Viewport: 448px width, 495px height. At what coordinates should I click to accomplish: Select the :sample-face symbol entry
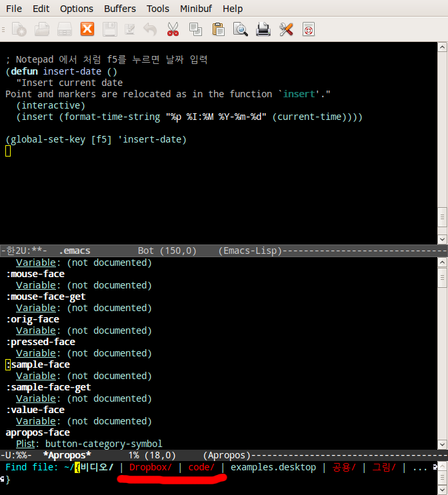[x=38, y=364]
